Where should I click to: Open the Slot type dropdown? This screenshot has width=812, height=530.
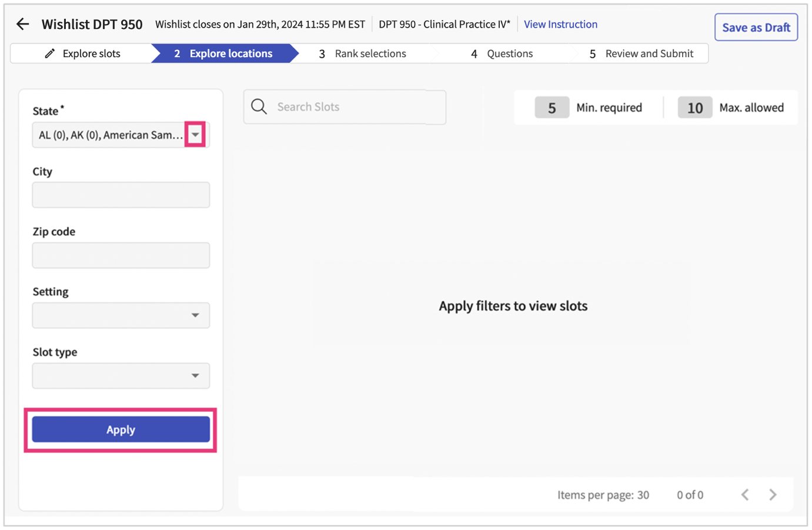[195, 375]
